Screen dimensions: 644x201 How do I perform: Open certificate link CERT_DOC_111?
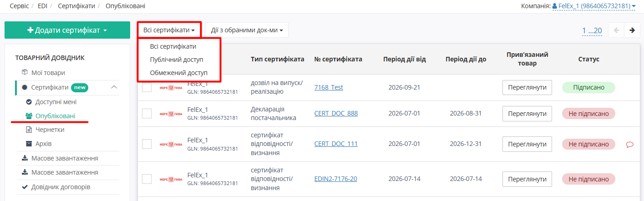coord(336,144)
